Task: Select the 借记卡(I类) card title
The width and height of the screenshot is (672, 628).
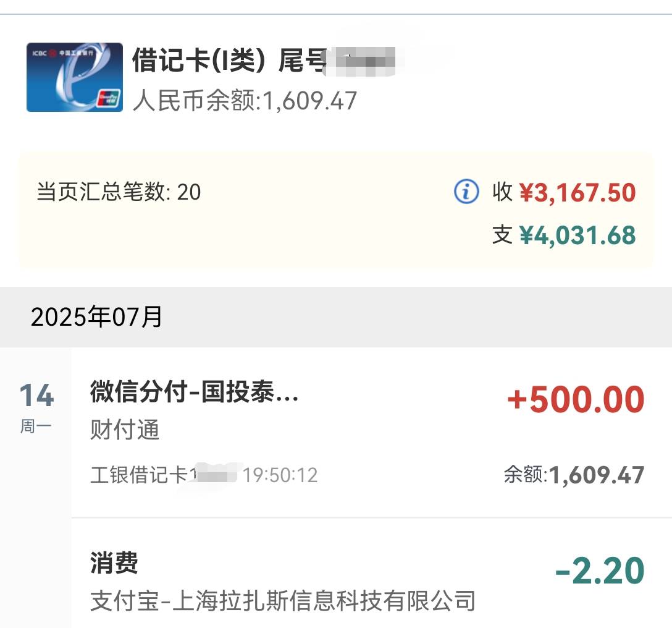Action: (199, 60)
